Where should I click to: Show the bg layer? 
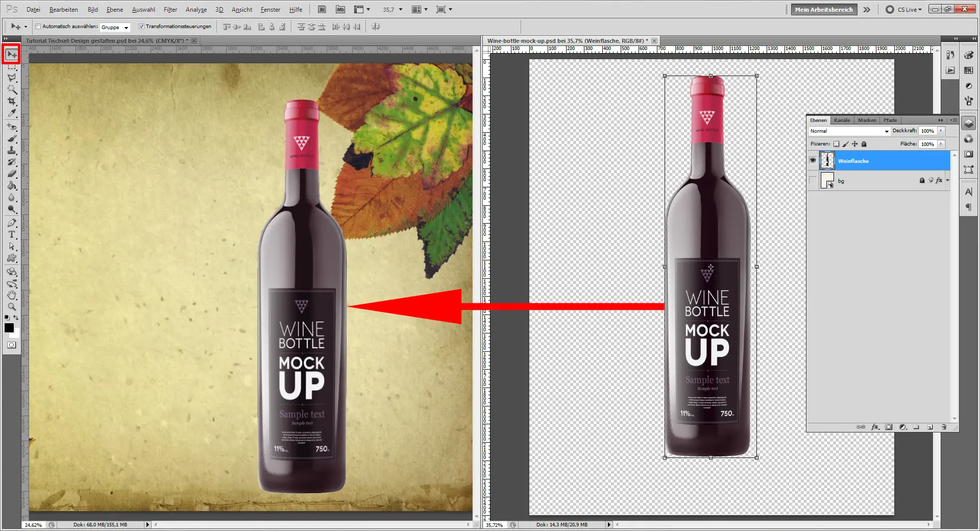pyautogui.click(x=812, y=180)
